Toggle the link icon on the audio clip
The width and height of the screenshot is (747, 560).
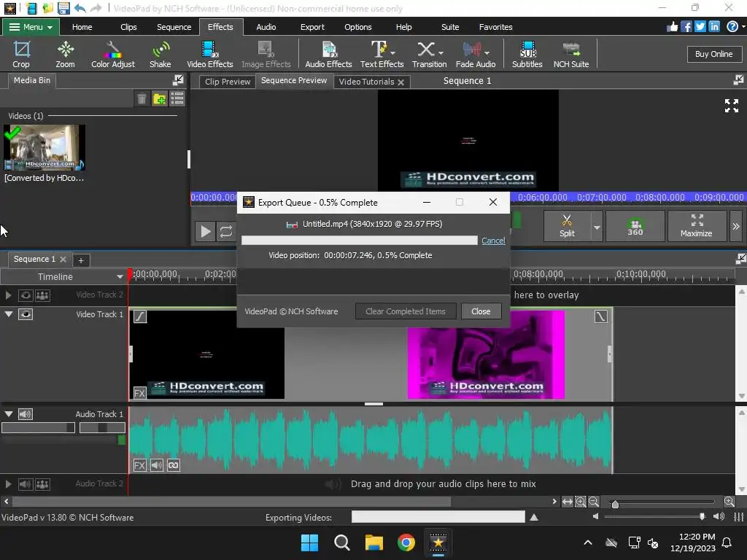tap(174, 465)
